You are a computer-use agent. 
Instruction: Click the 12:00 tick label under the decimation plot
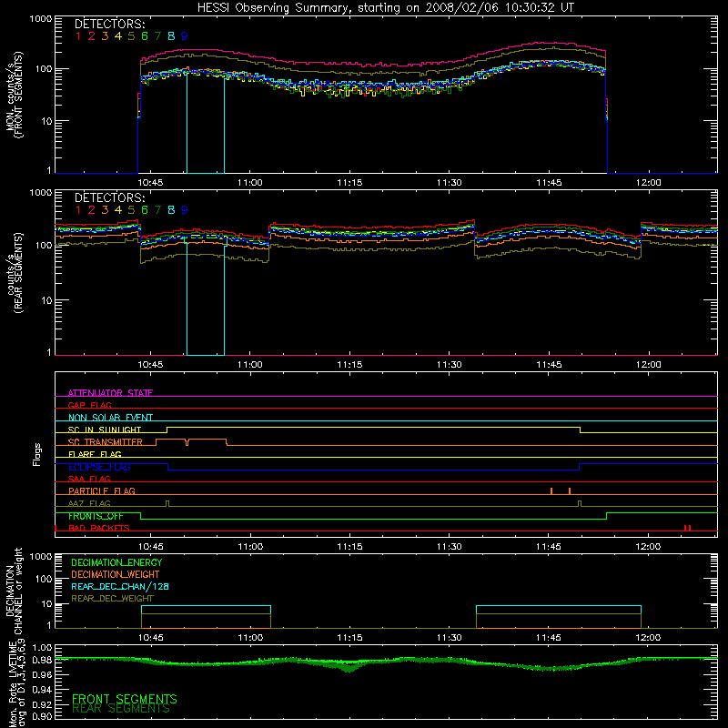648,638
